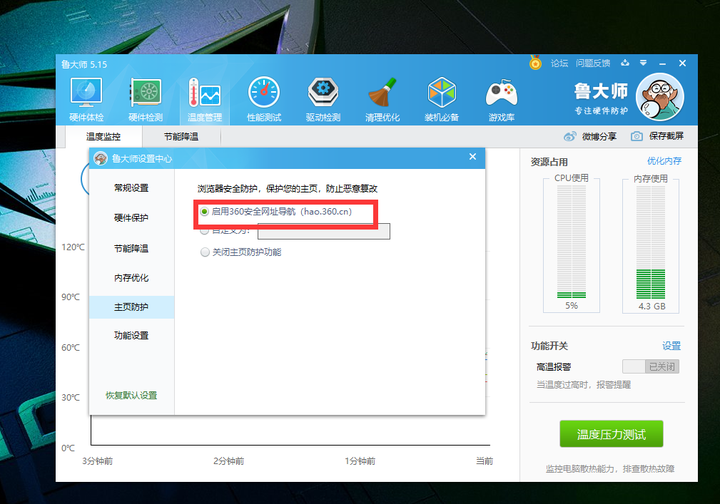The height and width of the screenshot is (504, 720).
Task: Click 保存截屏 text button
Action: pos(666,136)
